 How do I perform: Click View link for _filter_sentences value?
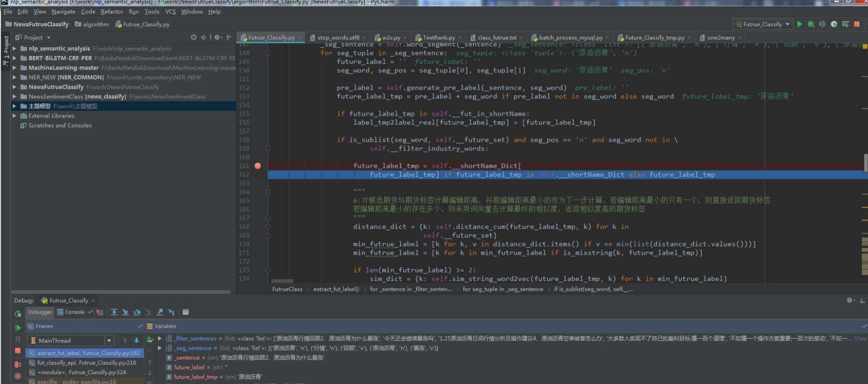pyautogui.click(x=861, y=338)
